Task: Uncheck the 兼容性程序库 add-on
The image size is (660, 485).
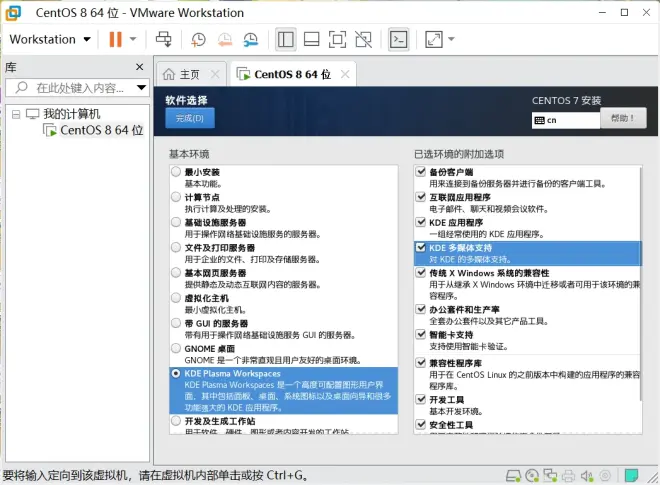Action: [420, 362]
